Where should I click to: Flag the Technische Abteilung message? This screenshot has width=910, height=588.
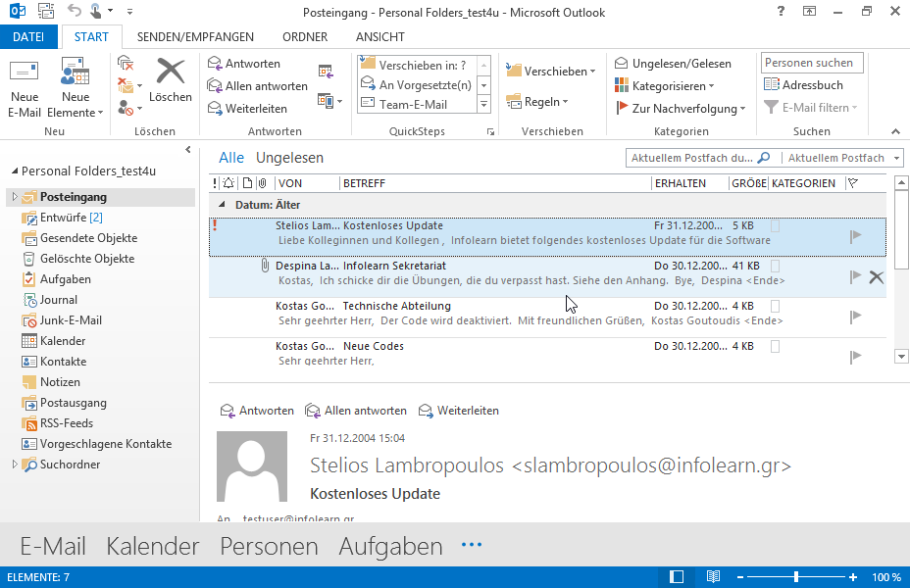point(855,317)
